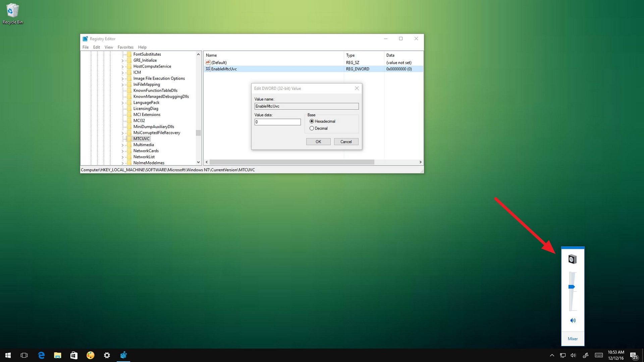This screenshot has width=644, height=362.
Task: Expand the Multimedia registry key
Action: (x=122, y=145)
